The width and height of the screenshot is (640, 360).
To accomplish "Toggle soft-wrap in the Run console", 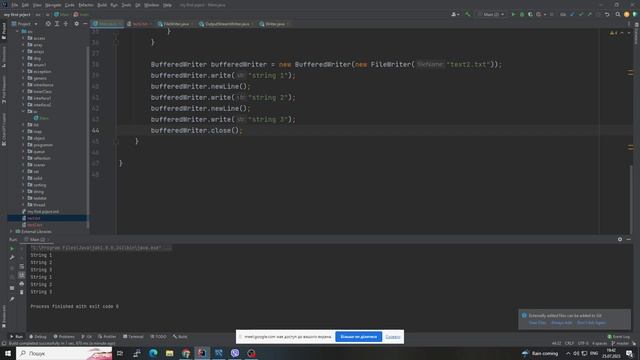I will tap(22, 267).
